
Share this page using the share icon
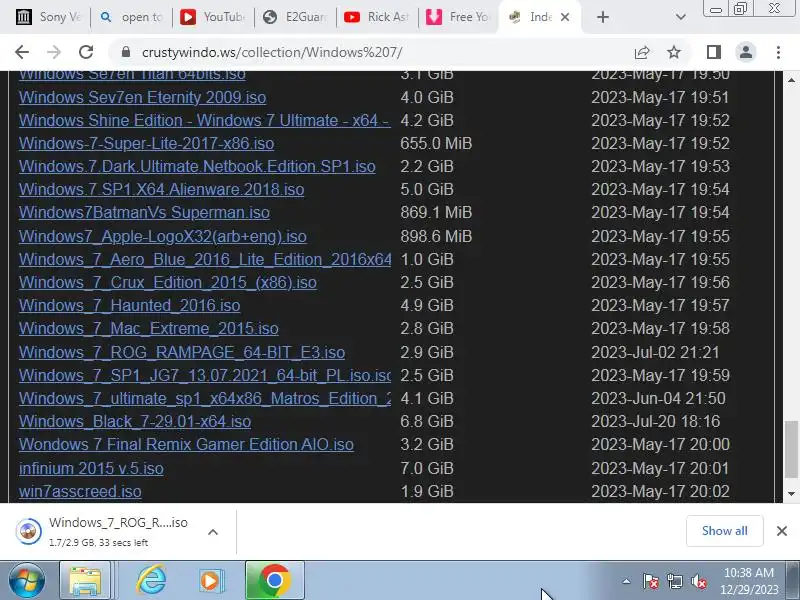(x=642, y=52)
